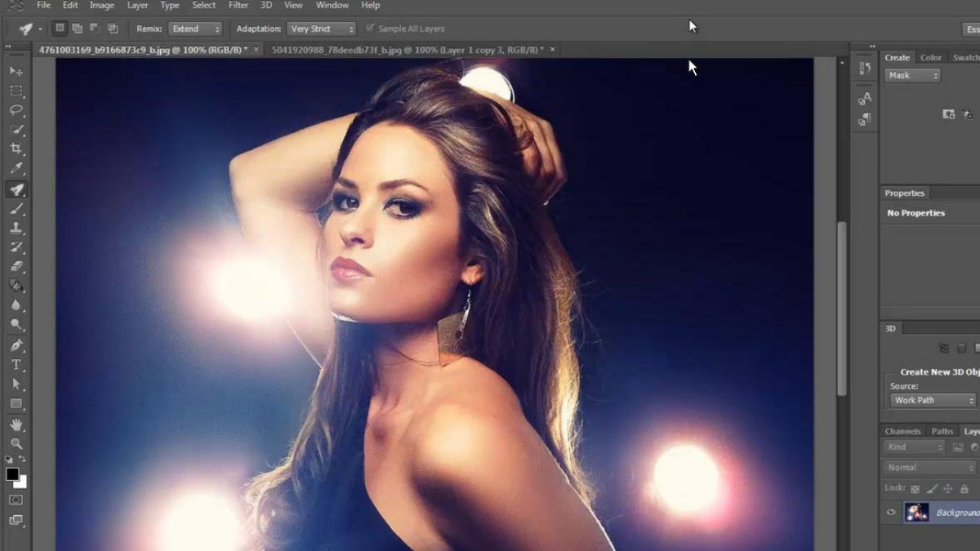Open the tool preset picker arrow

pos(40,29)
